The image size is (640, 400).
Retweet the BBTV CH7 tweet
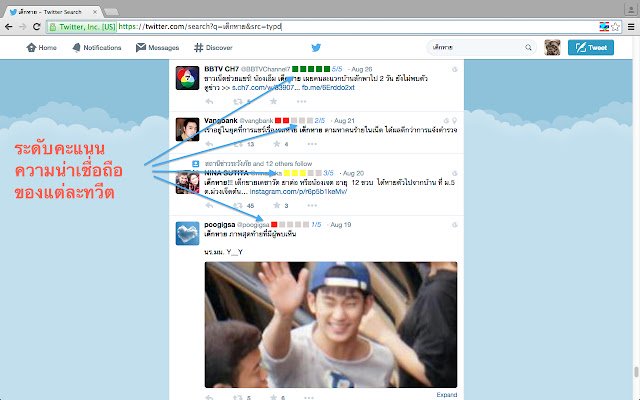tap(237, 101)
